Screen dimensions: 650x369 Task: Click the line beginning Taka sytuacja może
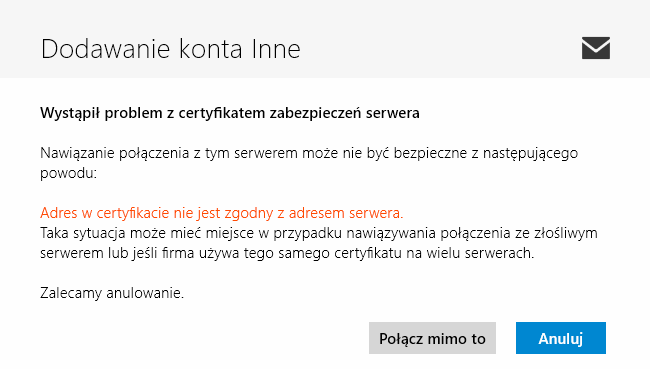(x=319, y=233)
